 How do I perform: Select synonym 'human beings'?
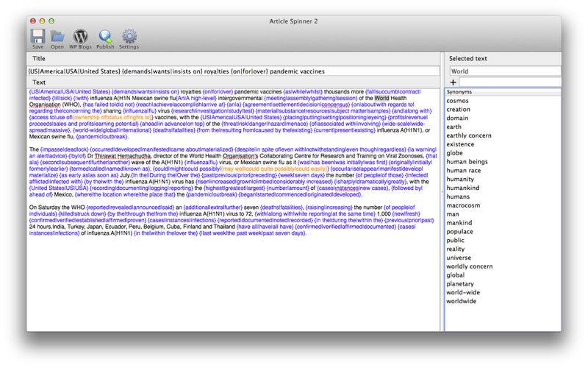[467, 161]
